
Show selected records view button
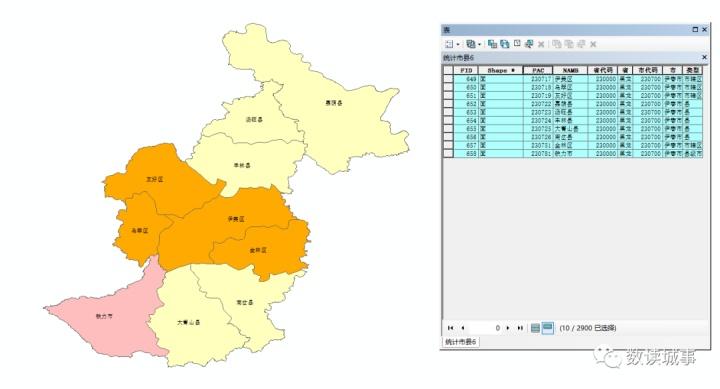coord(547,328)
